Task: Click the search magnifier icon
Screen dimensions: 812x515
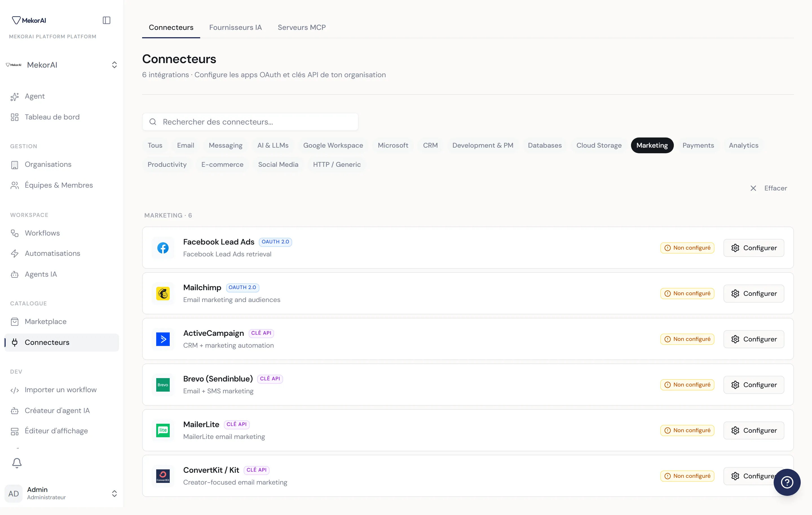Action: pyautogui.click(x=153, y=122)
